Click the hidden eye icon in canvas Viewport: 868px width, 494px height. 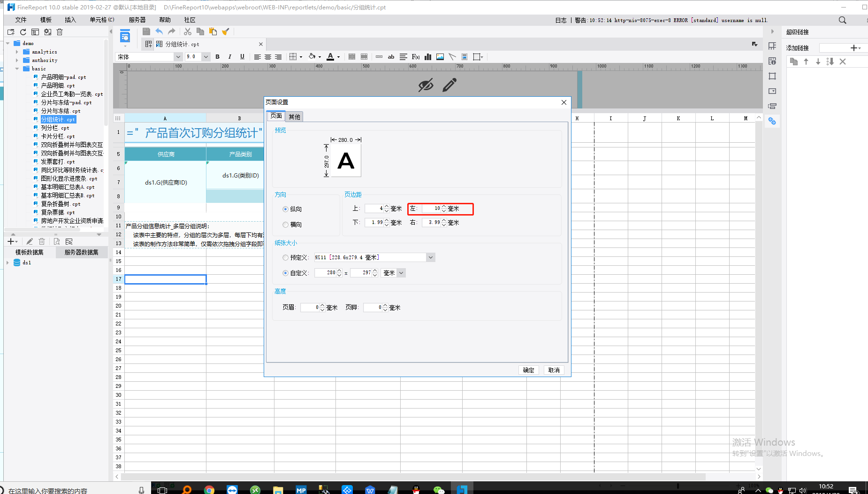pyautogui.click(x=426, y=85)
